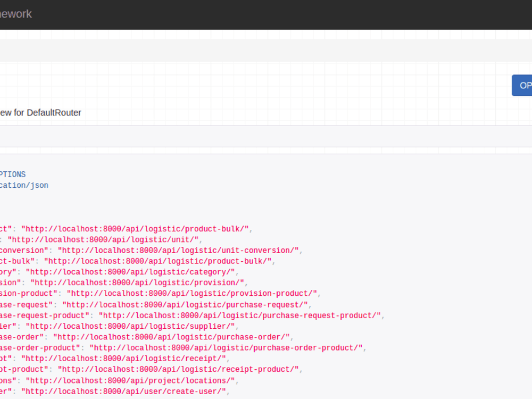Select the 'conversion"' JSON key text
The width and height of the screenshot is (532, 399).
(24, 251)
